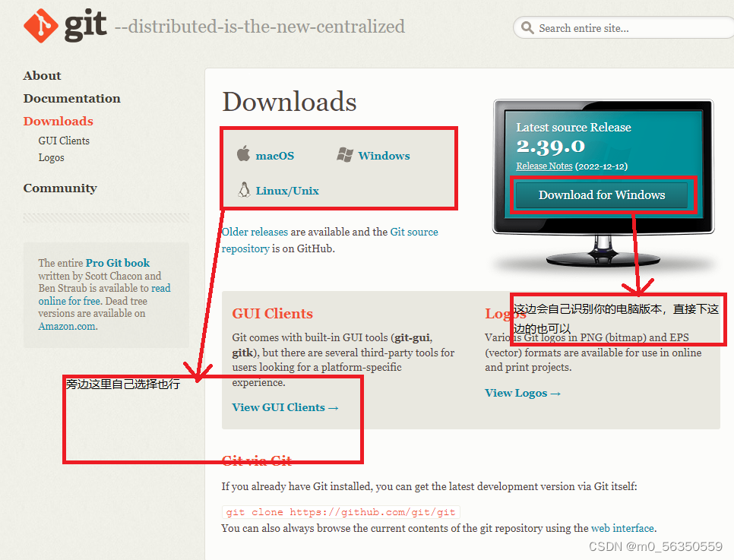Follow the View Logos link
The width and height of the screenshot is (734, 560).
(x=523, y=393)
